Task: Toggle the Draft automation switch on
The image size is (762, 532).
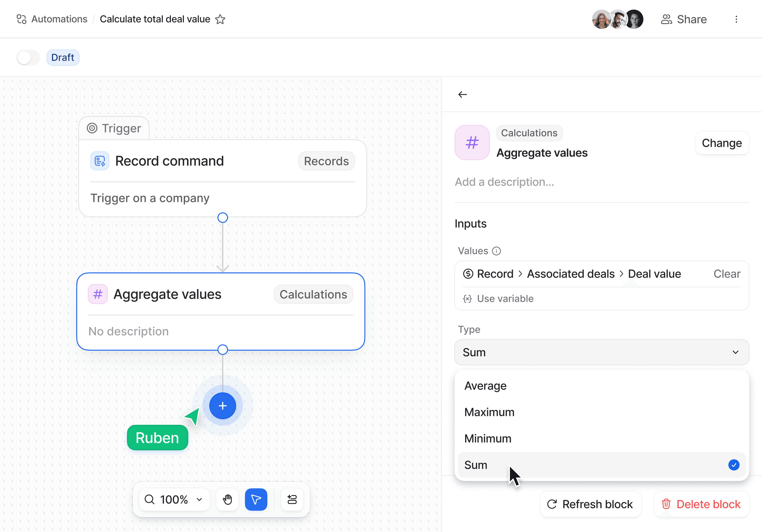Action: pyautogui.click(x=28, y=58)
